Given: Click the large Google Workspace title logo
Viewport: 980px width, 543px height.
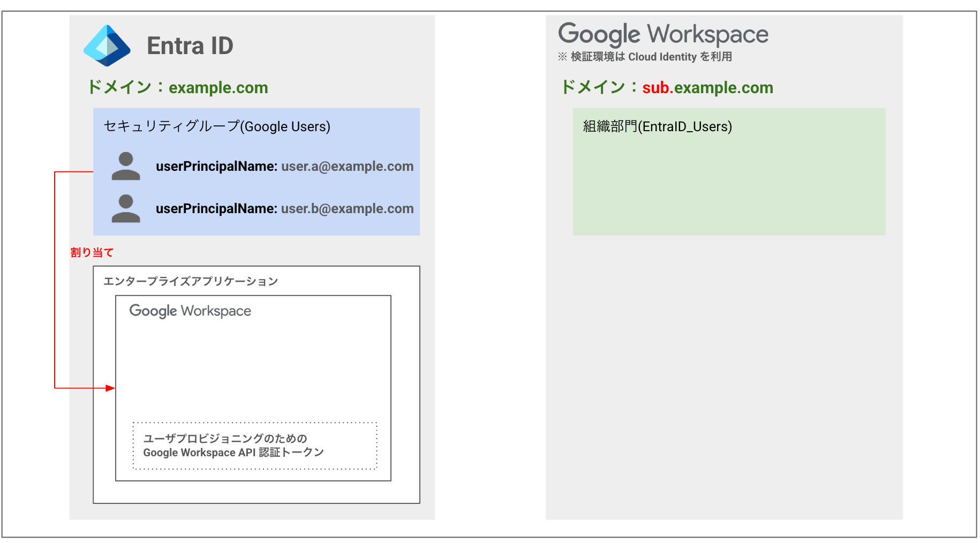Looking at the screenshot, I should coord(663,34).
